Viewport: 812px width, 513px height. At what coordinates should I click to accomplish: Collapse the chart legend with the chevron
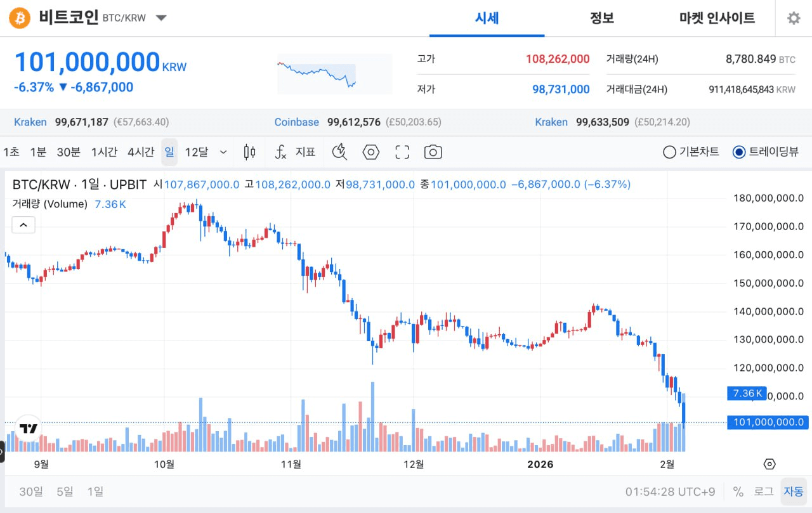tap(23, 224)
